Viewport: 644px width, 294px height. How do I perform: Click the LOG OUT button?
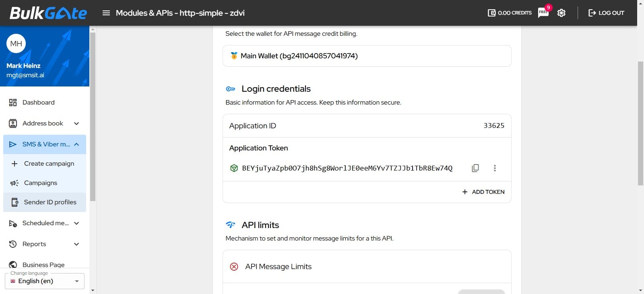[606, 13]
